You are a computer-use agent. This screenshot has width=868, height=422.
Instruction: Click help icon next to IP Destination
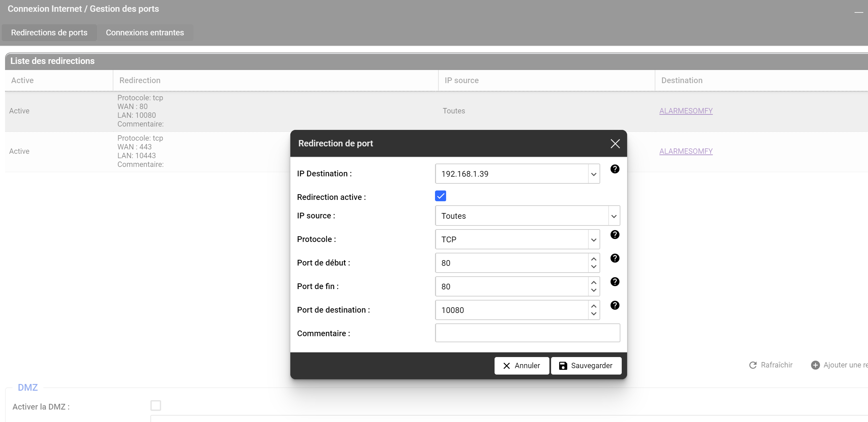[615, 169]
